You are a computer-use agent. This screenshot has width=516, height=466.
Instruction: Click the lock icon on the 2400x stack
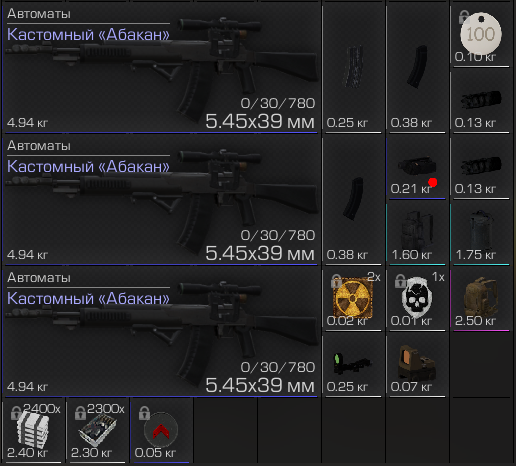coord(16,413)
